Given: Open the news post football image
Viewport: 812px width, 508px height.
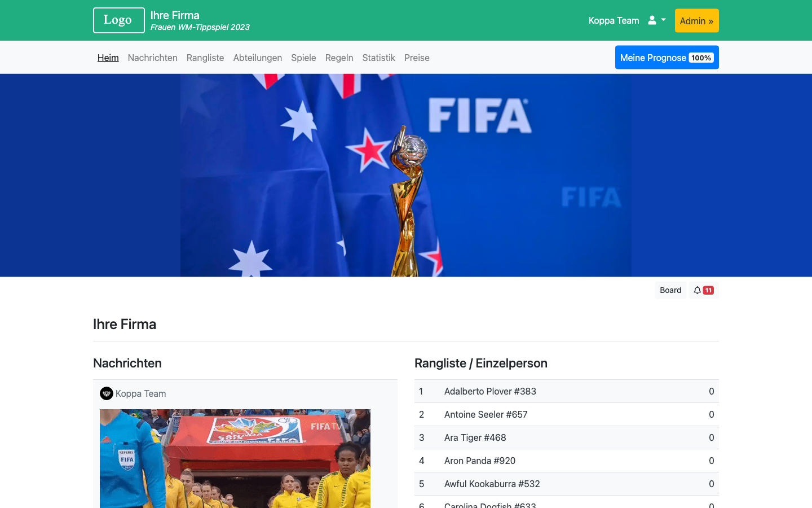Looking at the screenshot, I should coord(235,458).
